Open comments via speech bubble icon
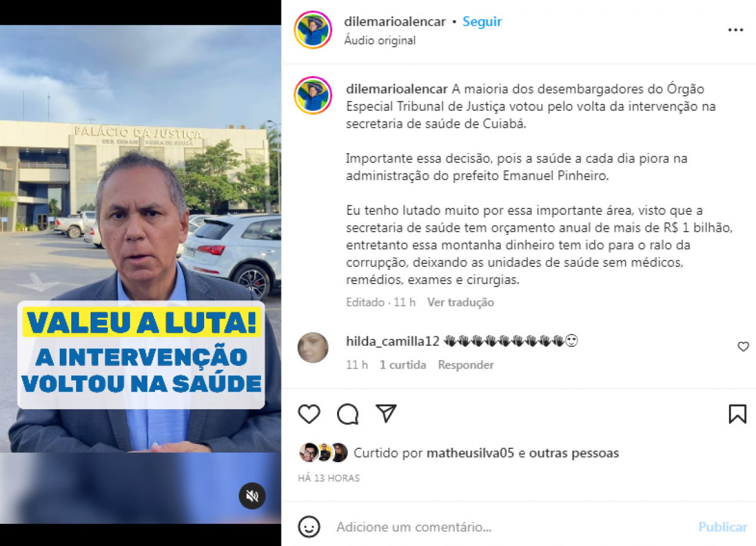Viewport: 756px width, 546px height. coord(348,414)
